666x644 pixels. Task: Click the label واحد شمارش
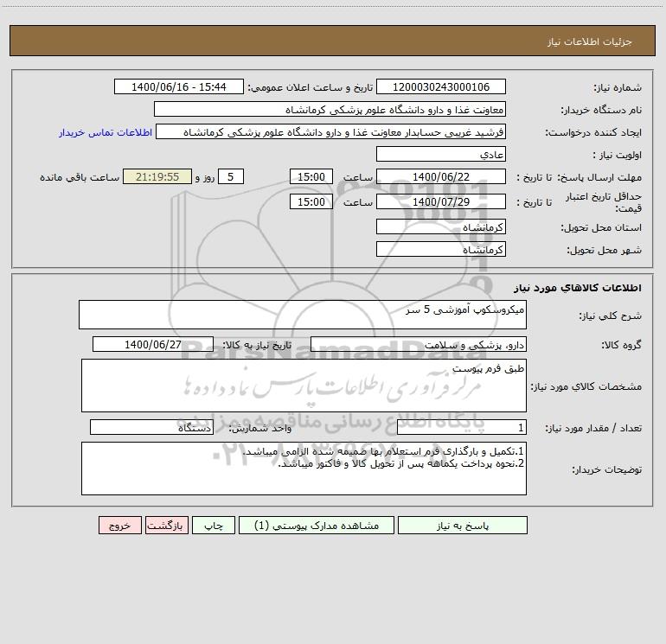click(260, 429)
